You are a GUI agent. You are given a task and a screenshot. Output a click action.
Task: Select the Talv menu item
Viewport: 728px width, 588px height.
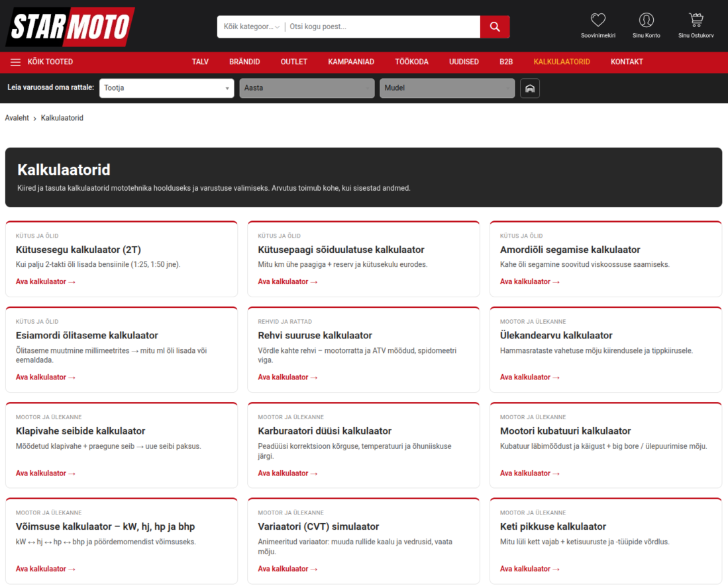[200, 62]
